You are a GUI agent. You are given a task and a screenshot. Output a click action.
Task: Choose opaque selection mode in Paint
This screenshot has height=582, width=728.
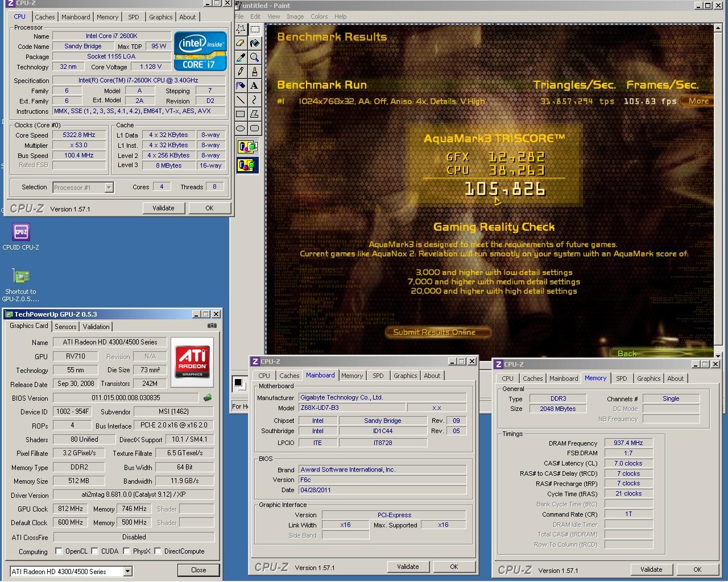point(247,147)
